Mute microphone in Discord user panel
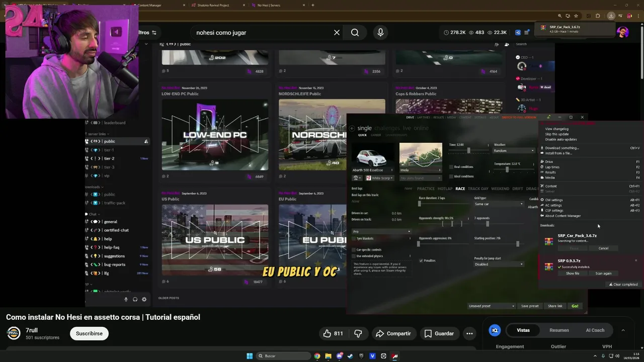The image size is (644, 362). (126, 299)
